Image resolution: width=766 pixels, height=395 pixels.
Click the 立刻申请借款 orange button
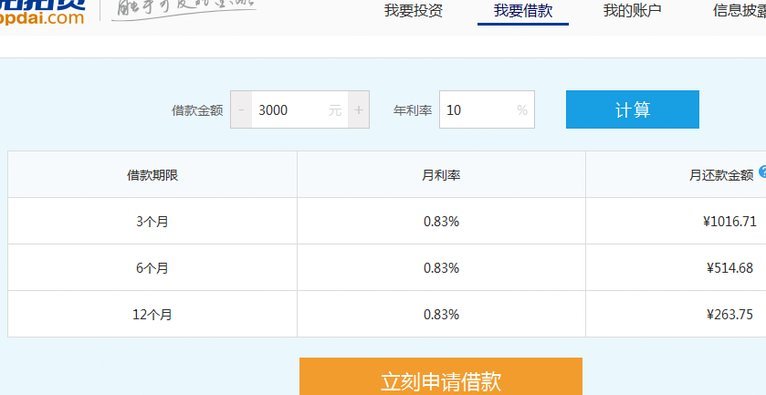[x=441, y=376]
